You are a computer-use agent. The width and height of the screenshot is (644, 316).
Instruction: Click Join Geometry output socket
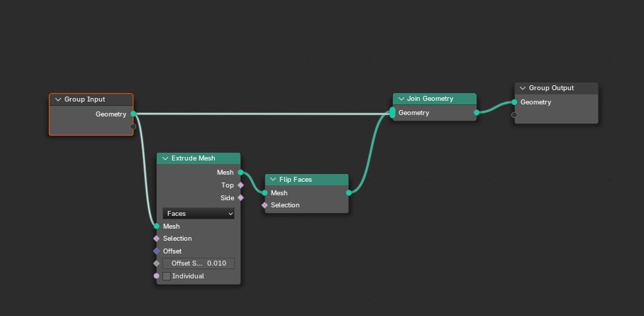tap(477, 113)
